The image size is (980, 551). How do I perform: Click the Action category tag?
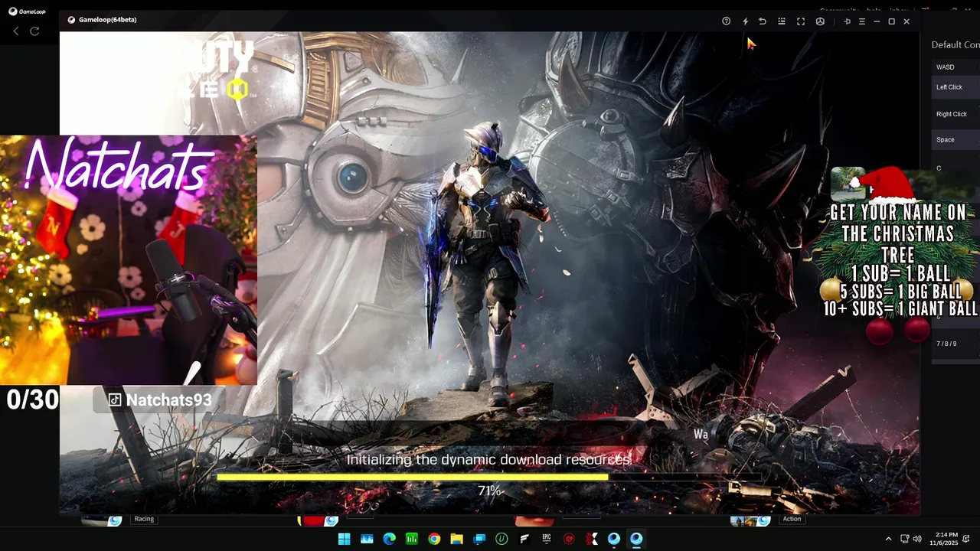792,519
